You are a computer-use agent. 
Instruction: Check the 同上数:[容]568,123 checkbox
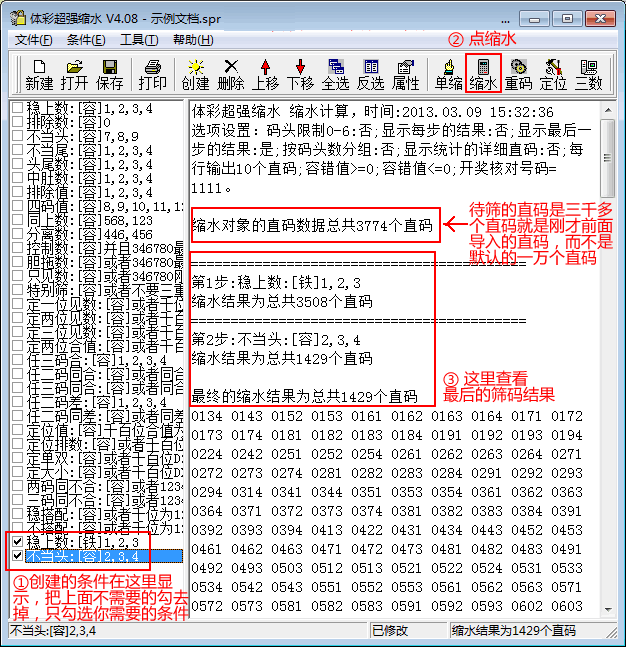tap(17, 220)
